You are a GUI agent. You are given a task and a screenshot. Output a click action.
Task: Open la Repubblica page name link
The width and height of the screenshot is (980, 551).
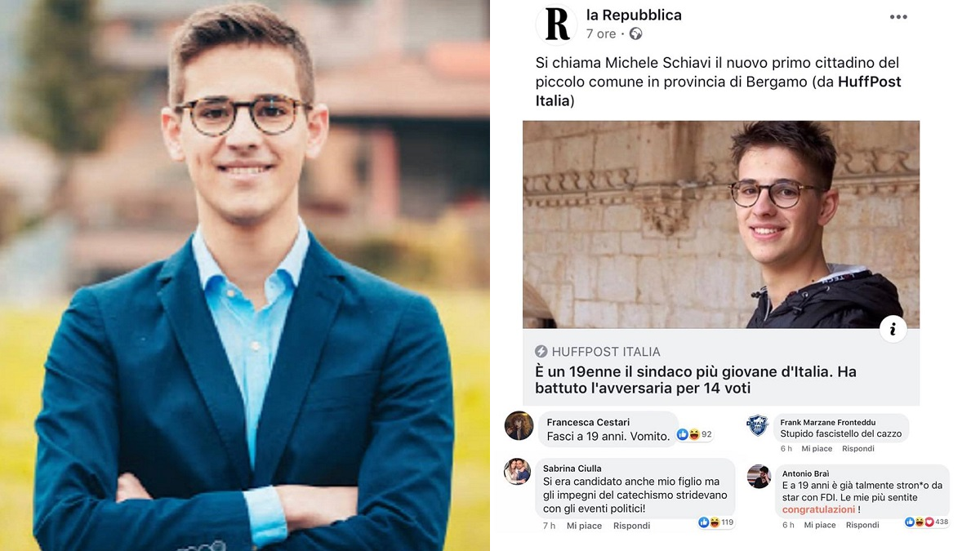pyautogui.click(x=634, y=15)
